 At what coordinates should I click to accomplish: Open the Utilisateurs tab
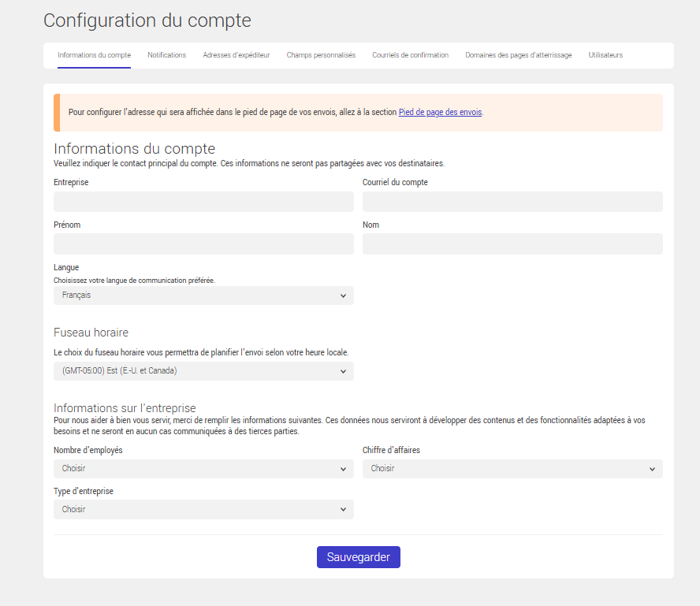click(x=605, y=55)
